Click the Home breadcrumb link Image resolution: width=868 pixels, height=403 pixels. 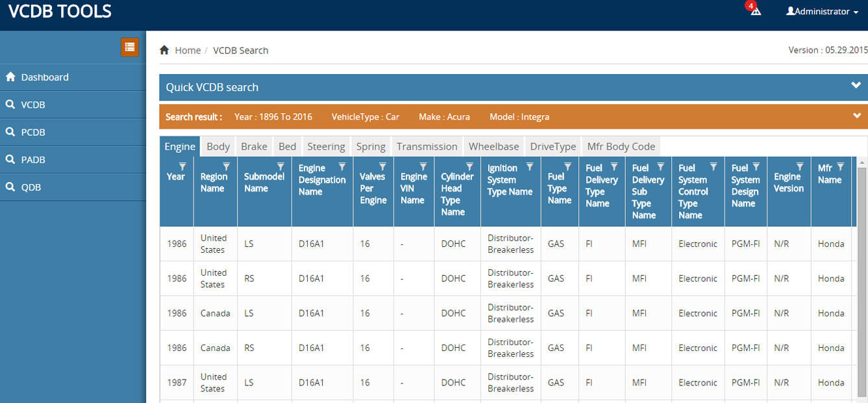click(188, 50)
